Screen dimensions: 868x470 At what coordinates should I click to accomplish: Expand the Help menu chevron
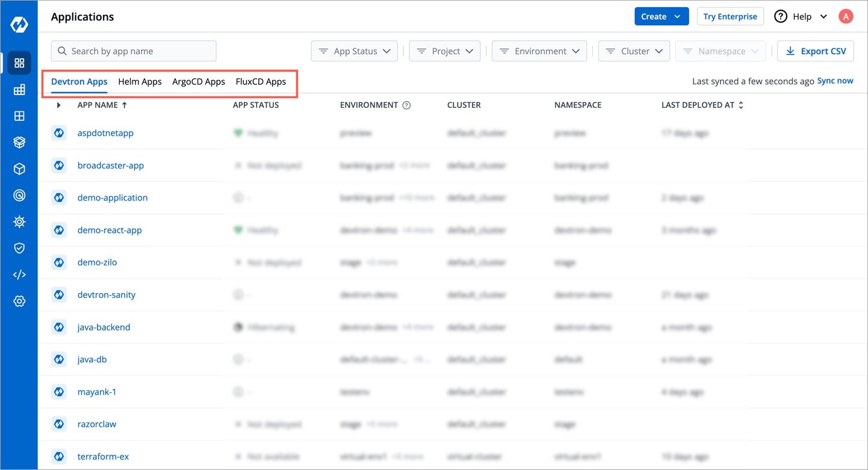pos(823,17)
